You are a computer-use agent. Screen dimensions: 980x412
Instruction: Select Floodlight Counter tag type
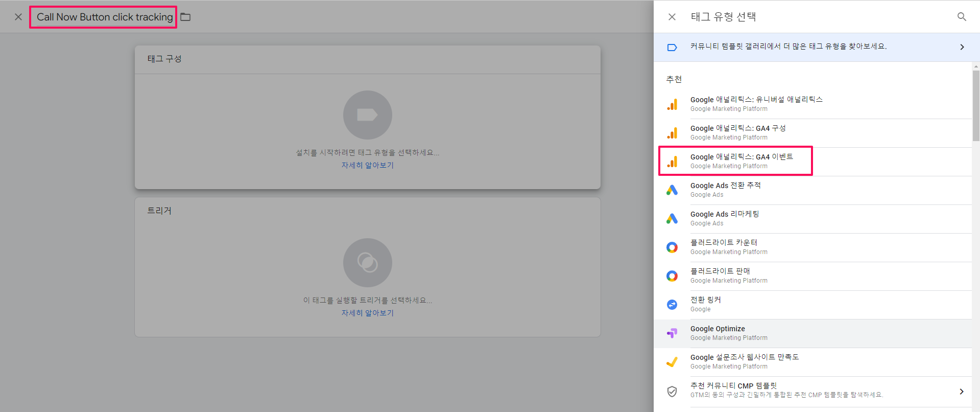coord(813,247)
